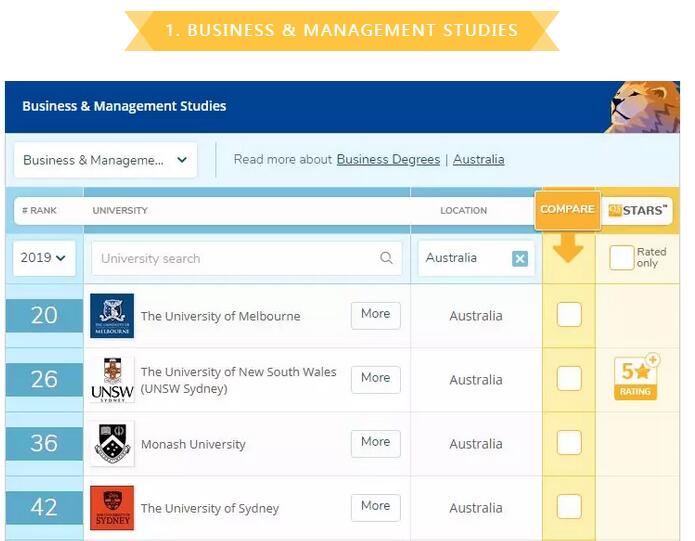Image resolution: width=695 pixels, height=541 pixels.
Task: Open The University of Sydney name
Action: (x=210, y=508)
